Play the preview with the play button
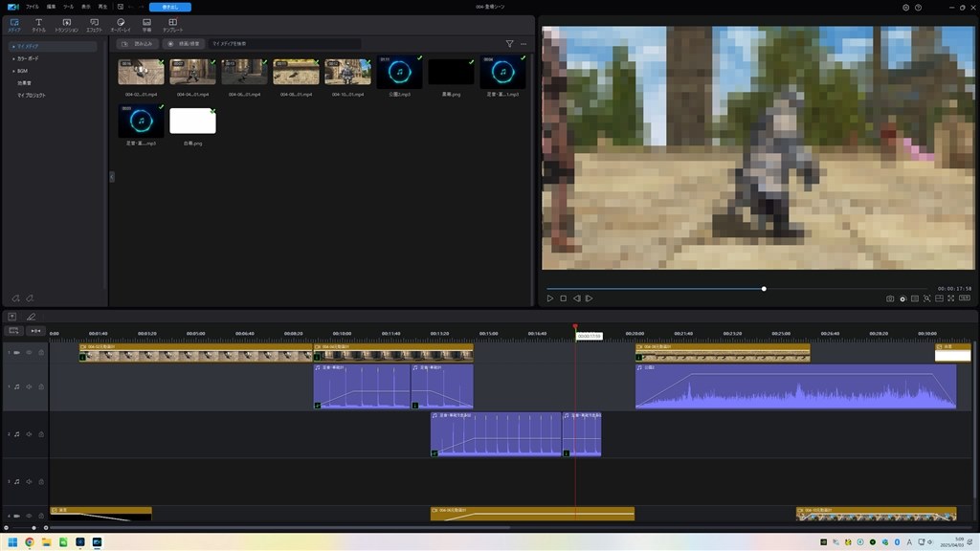980x551 pixels. [550, 298]
